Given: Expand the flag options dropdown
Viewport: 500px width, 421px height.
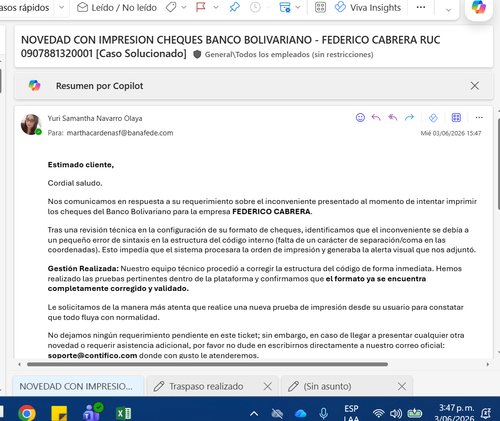Looking at the screenshot, I should pyautogui.click(x=216, y=7).
